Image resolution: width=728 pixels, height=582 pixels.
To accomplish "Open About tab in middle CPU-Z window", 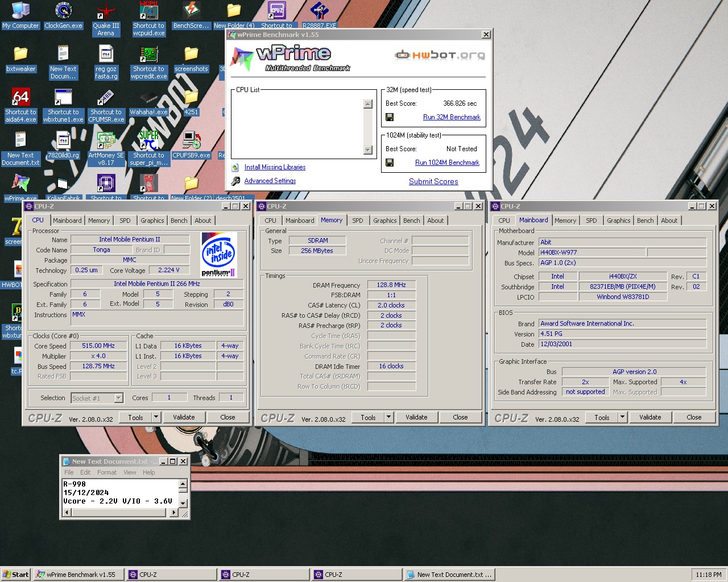I will [436, 221].
